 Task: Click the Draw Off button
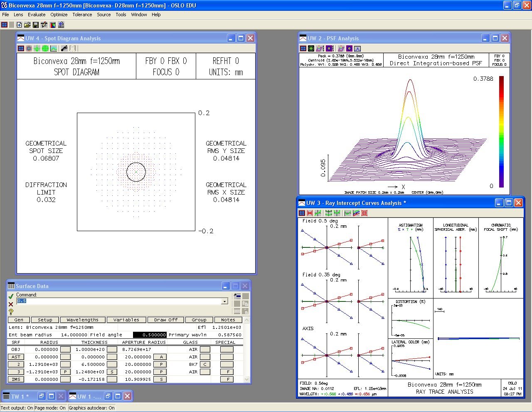[166, 320]
